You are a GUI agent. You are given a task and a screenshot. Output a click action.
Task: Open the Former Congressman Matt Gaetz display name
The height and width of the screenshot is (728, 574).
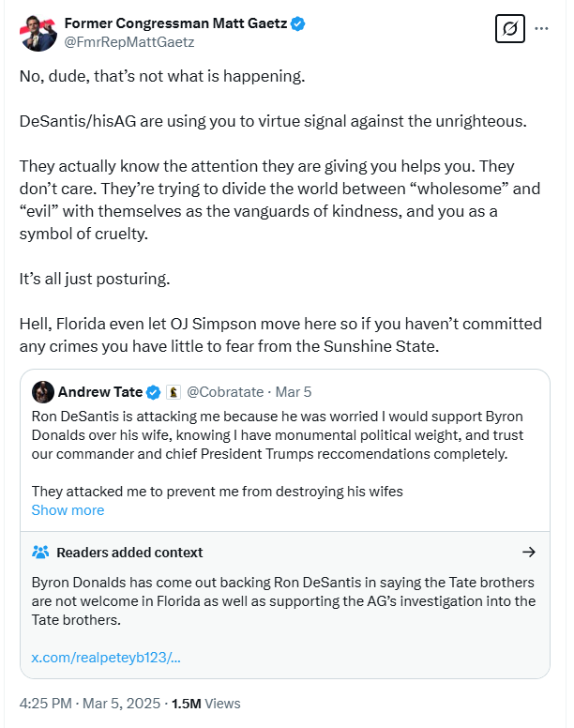[x=174, y=23]
